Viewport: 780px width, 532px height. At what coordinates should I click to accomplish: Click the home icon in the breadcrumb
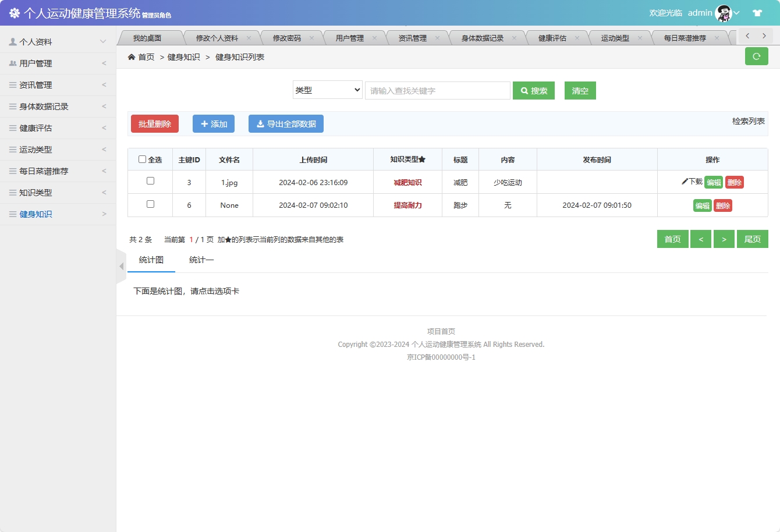pos(131,57)
